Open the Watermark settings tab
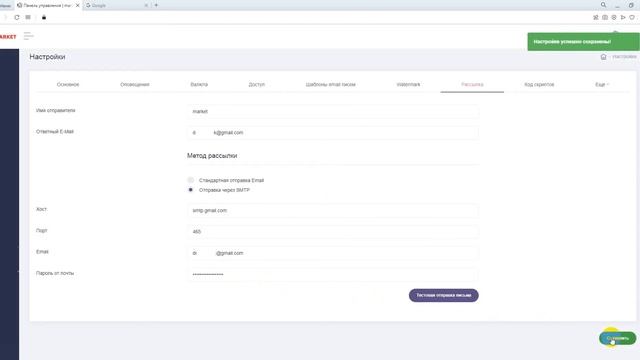 pyautogui.click(x=408, y=84)
